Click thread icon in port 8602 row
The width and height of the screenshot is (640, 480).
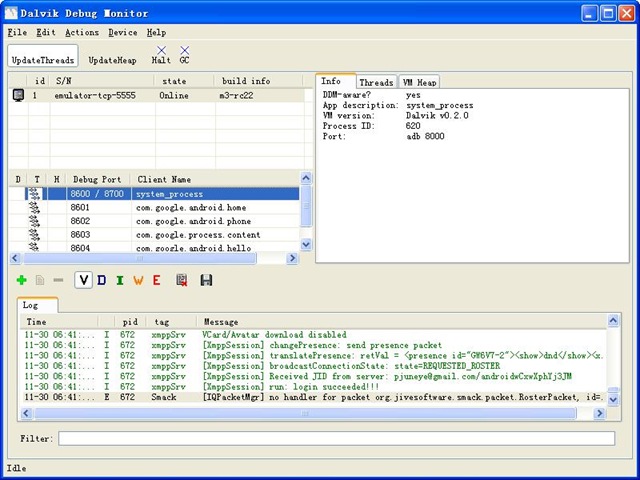(34, 221)
